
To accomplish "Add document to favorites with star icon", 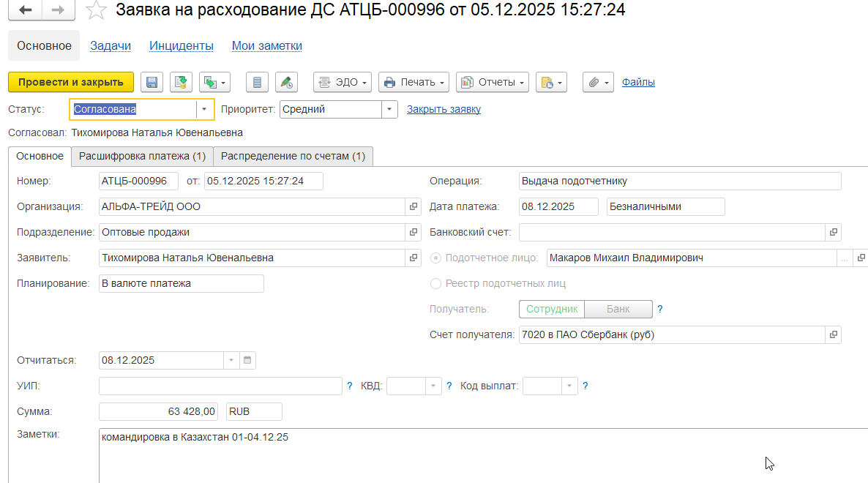I will coord(96,10).
